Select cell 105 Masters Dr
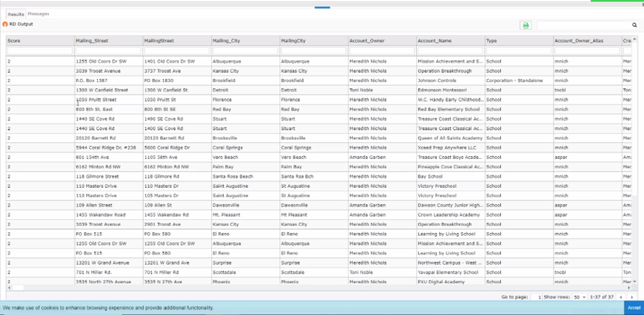This screenshot has width=644, height=315. tap(177, 195)
